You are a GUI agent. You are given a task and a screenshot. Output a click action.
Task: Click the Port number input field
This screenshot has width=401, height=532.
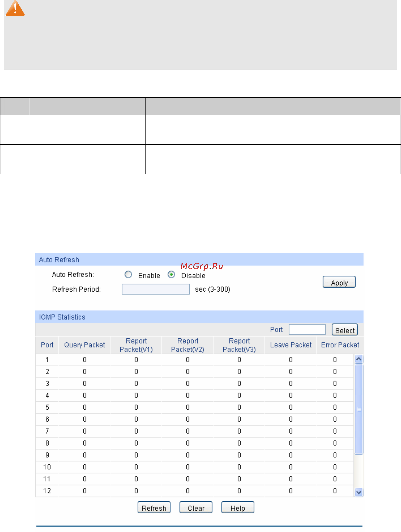point(307,330)
